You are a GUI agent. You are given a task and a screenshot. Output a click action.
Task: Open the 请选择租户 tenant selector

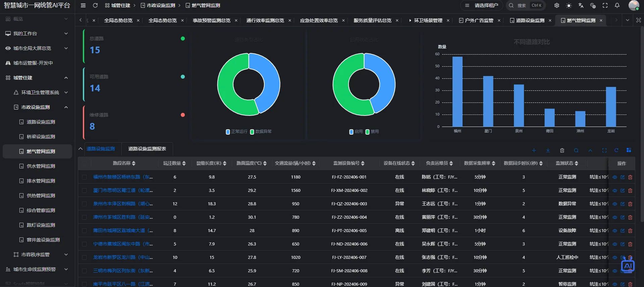point(482,5)
